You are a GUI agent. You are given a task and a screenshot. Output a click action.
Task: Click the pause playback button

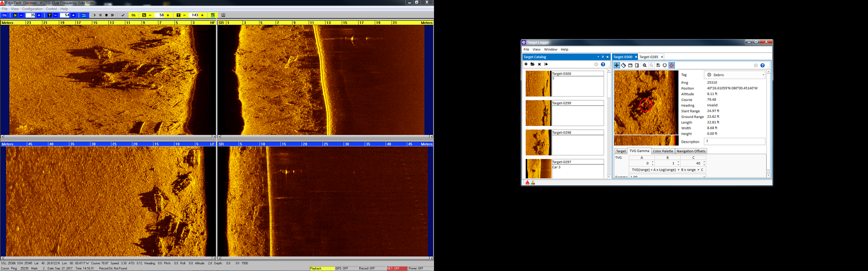pos(100,15)
